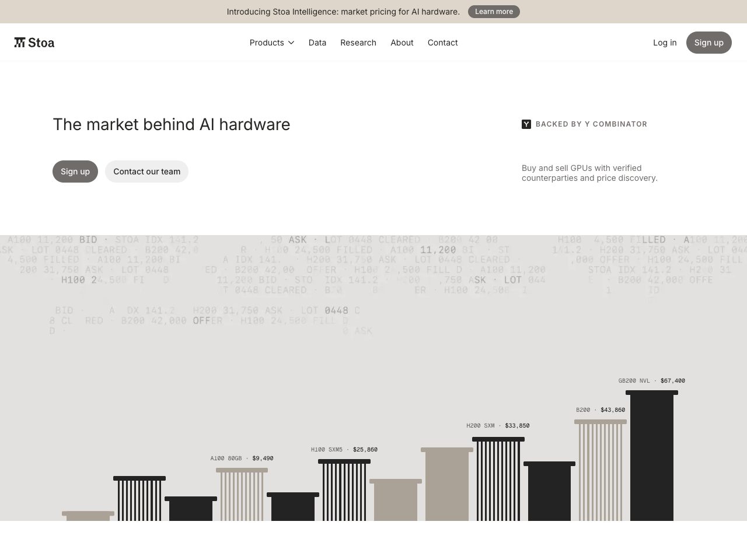
Task: Click the Y Combinator badge icon
Action: (526, 124)
